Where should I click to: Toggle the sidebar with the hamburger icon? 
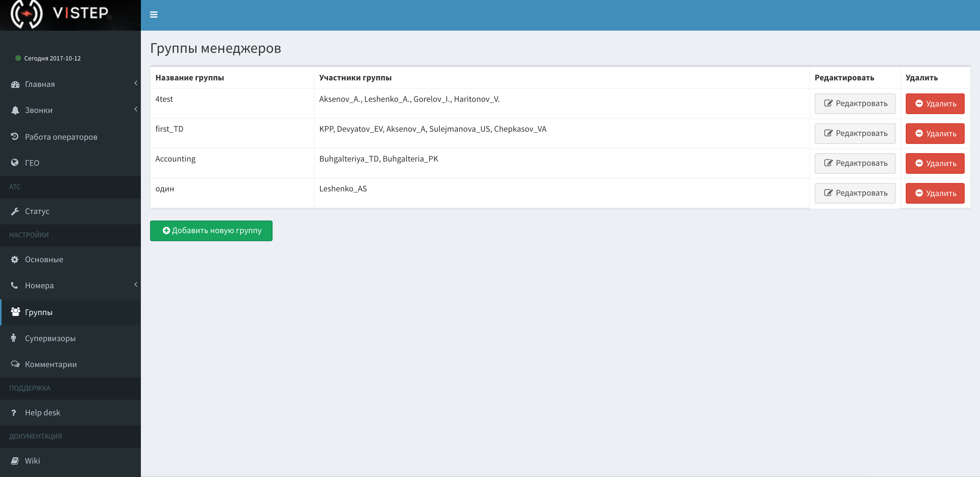[154, 15]
